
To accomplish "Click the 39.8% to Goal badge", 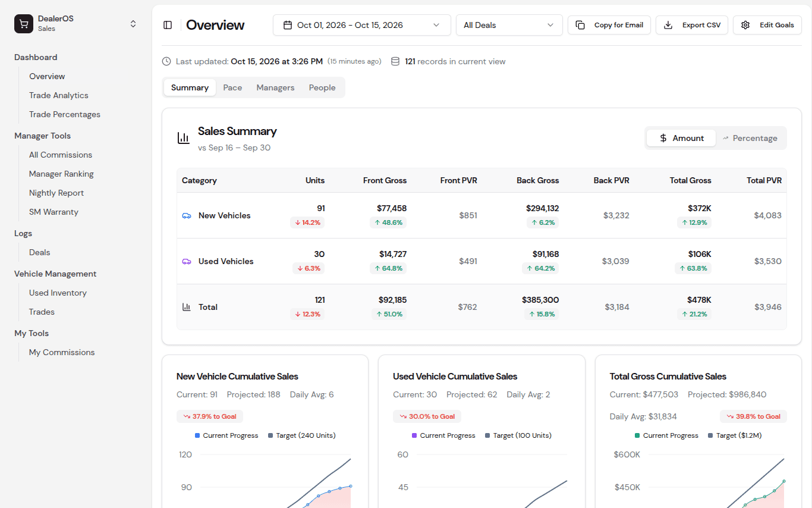I will coord(753,416).
